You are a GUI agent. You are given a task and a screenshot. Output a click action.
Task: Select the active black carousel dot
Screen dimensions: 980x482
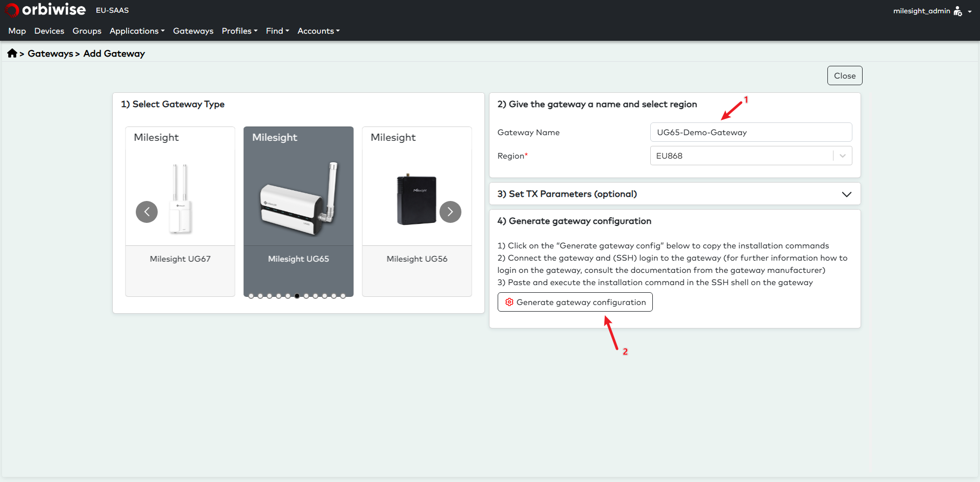coord(297,296)
